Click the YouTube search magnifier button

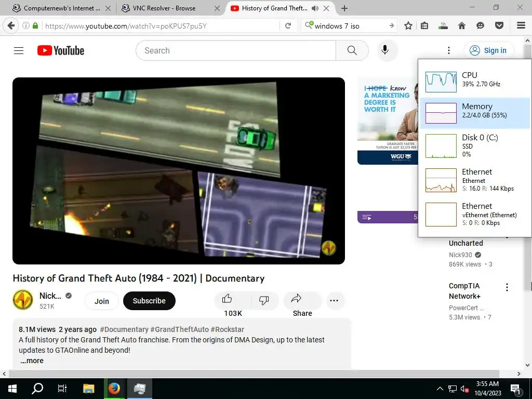(x=352, y=50)
